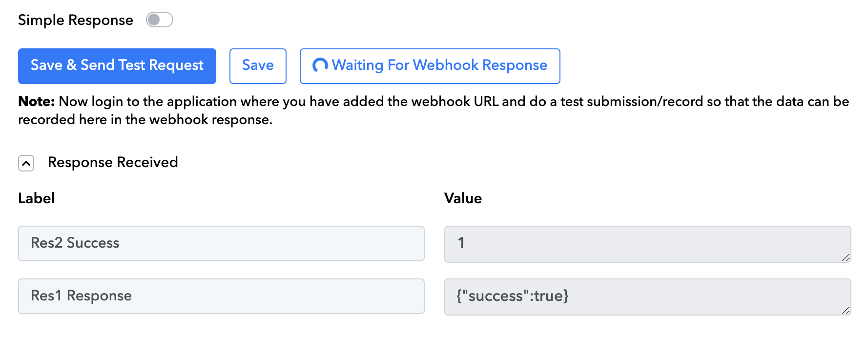The width and height of the screenshot is (868, 339).
Task: Click Waiting For Webhook Response button
Action: click(x=430, y=66)
